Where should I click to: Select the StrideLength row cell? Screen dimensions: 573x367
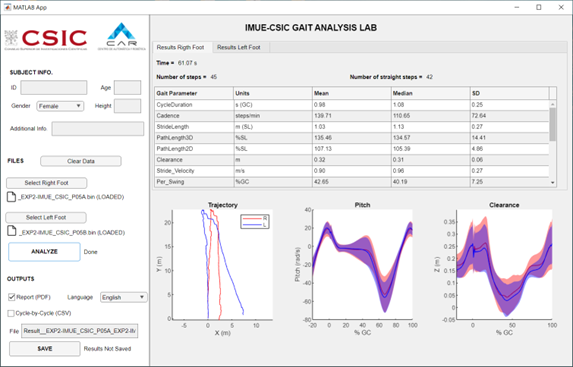194,127
